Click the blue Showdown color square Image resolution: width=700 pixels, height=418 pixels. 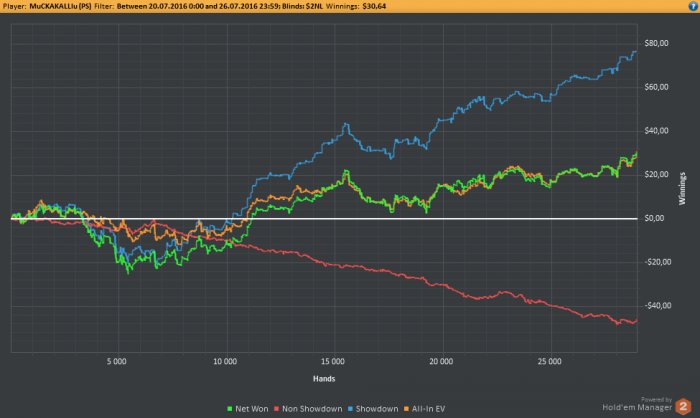click(350, 409)
